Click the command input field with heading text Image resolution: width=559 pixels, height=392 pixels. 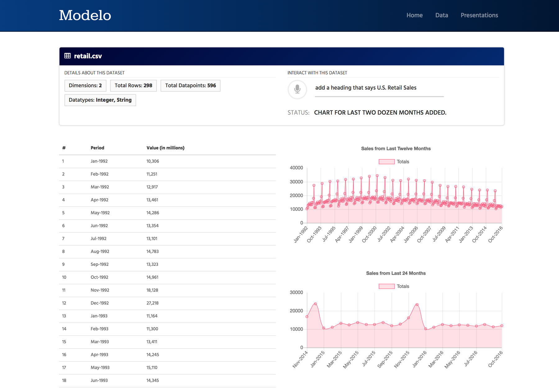pyautogui.click(x=379, y=88)
